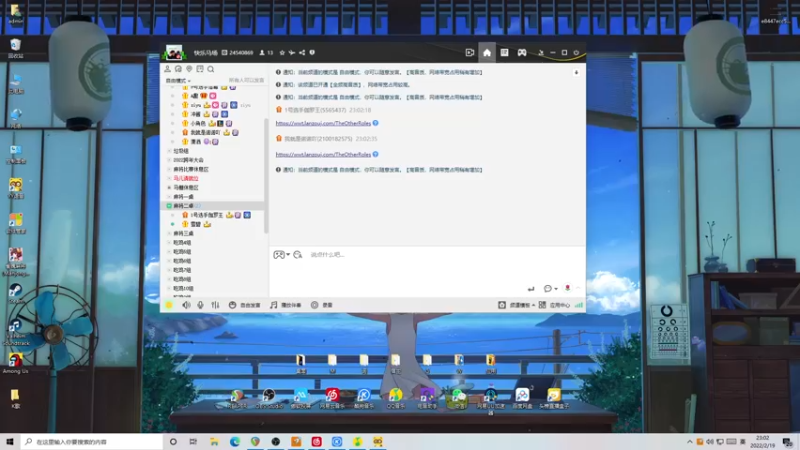The image size is (800, 450).
Task: Toggle the speaker mute button
Action: point(186,305)
